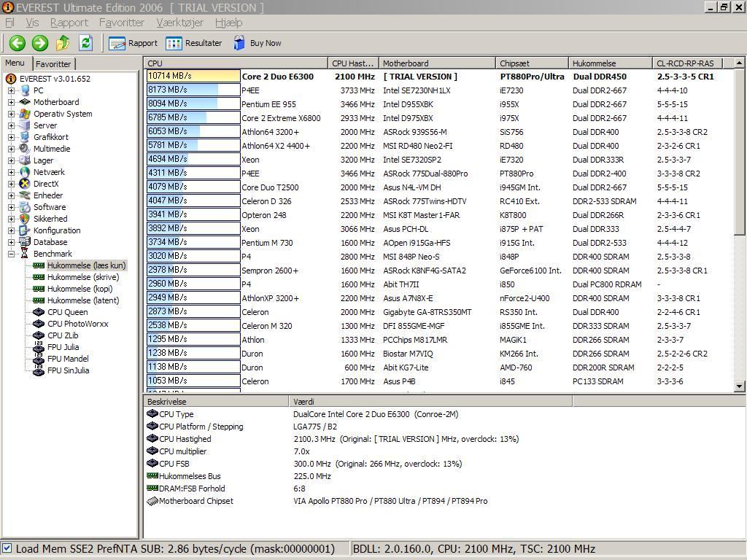Screen dimensions: 747x560
Task: Select the Athlon64 X2 4400+ result row
Action: pyautogui.click(x=438, y=146)
